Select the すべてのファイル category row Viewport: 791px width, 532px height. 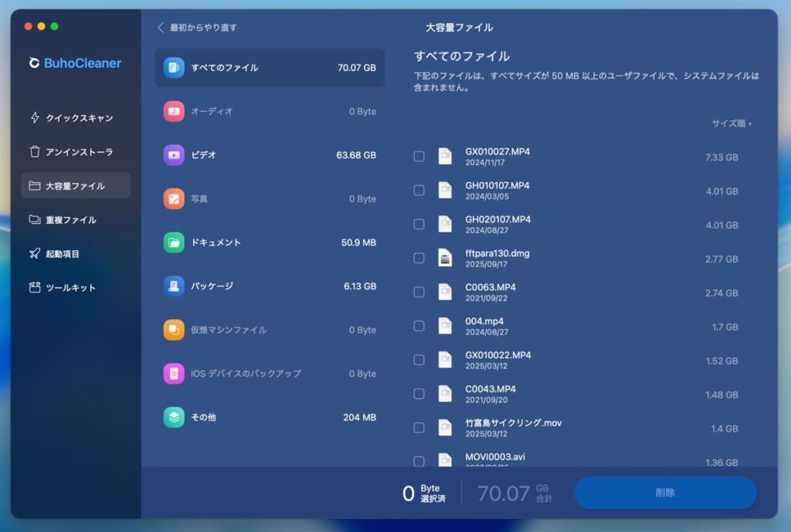(x=270, y=68)
